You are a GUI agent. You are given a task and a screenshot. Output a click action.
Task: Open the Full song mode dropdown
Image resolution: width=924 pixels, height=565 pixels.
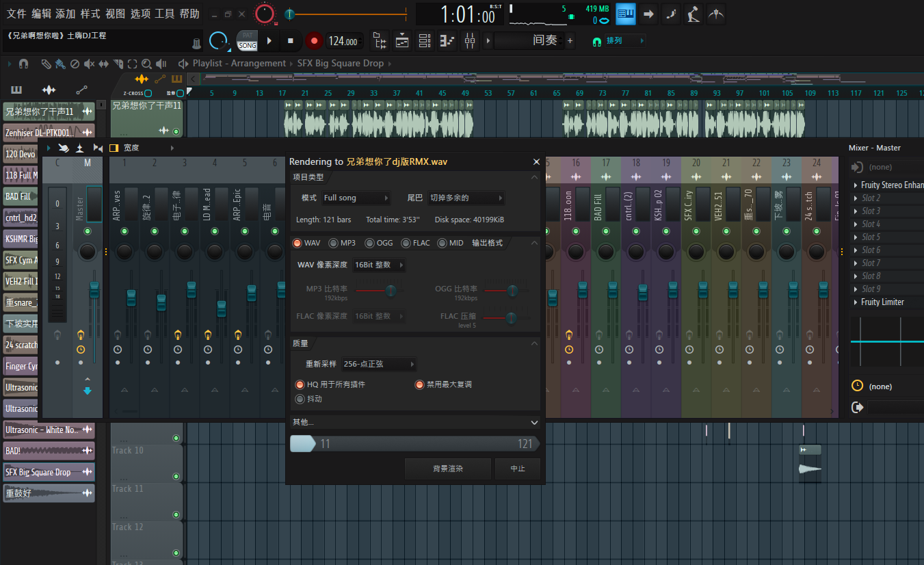tap(356, 198)
